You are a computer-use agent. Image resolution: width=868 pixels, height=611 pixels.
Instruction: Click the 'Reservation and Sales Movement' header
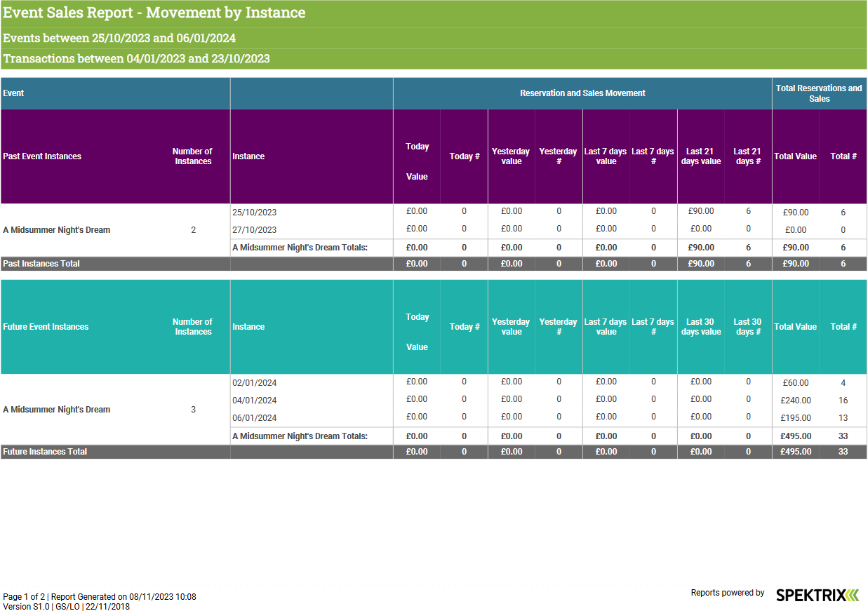(x=582, y=93)
